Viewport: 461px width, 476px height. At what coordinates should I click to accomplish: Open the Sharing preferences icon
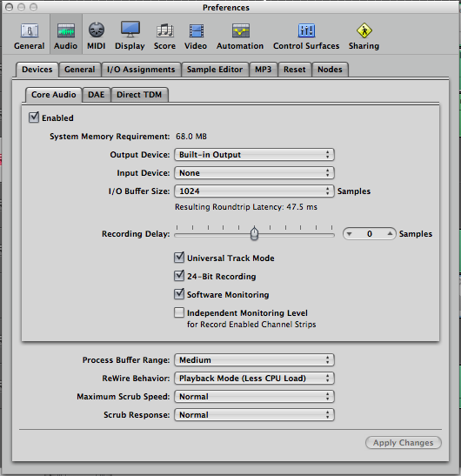click(x=364, y=30)
